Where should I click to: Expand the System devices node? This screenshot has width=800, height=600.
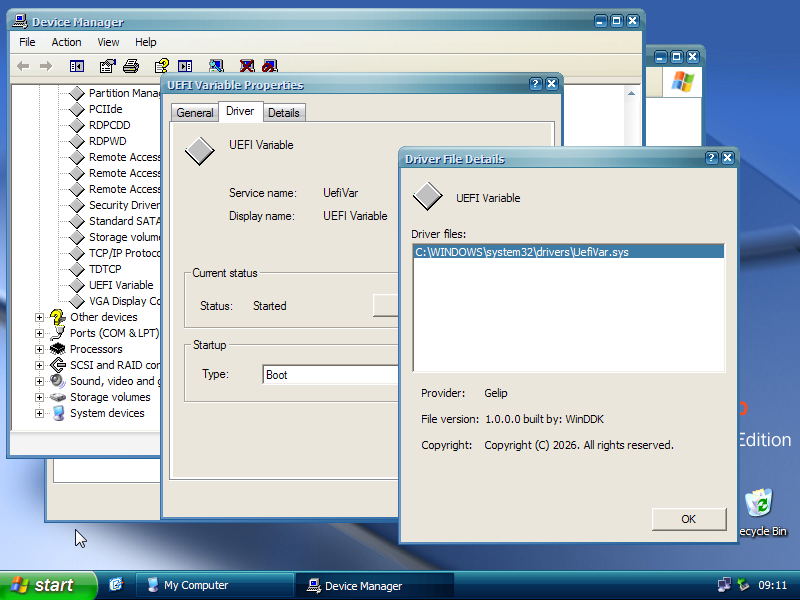39,413
